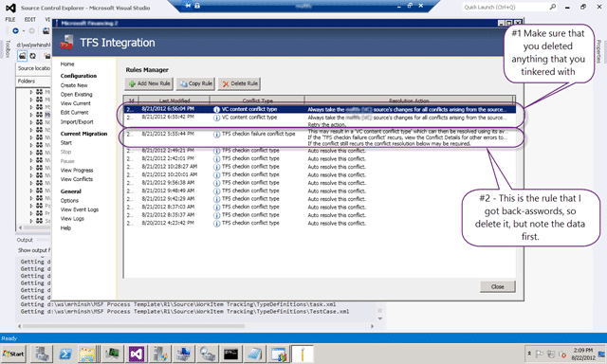
Task: Sort rules by Conflict Type column
Action: (257, 100)
